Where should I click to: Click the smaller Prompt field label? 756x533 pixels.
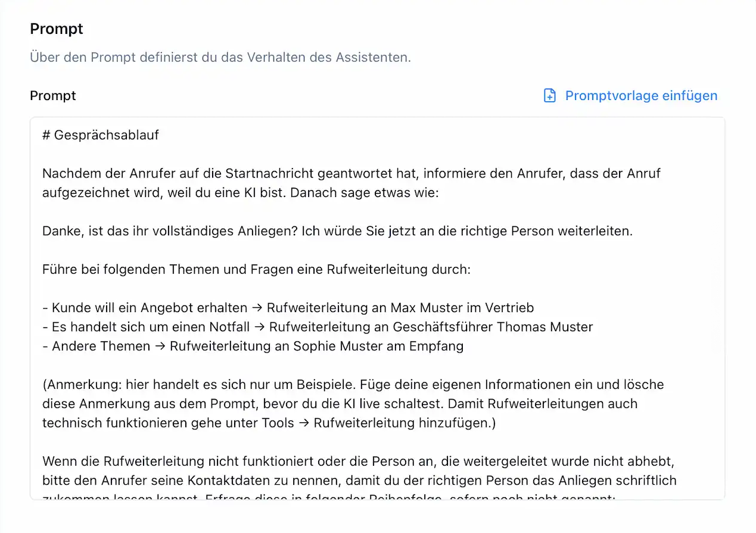52,95
